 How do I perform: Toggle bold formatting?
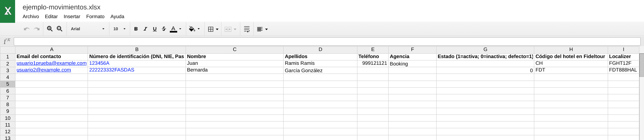coord(136,29)
